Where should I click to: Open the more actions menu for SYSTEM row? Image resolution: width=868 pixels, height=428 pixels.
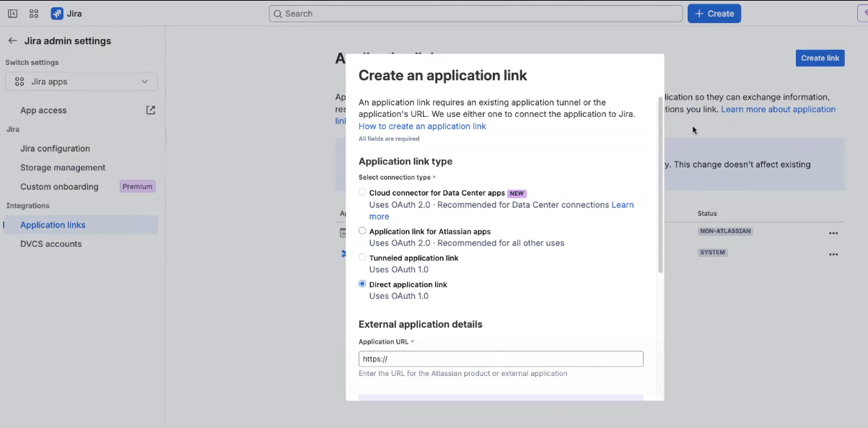pyautogui.click(x=833, y=254)
